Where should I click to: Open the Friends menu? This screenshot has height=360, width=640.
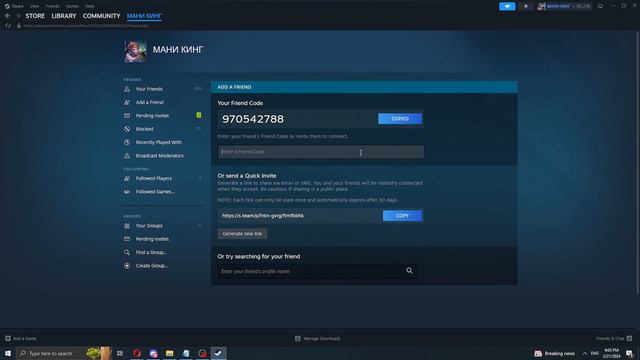click(52, 6)
